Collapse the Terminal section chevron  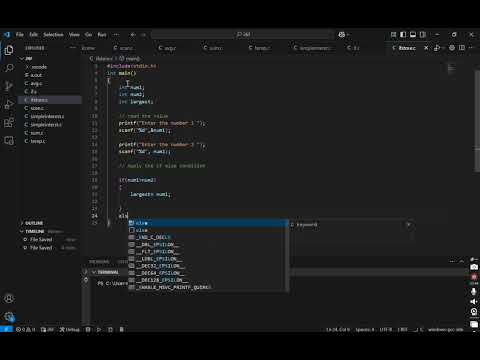pos(94,272)
